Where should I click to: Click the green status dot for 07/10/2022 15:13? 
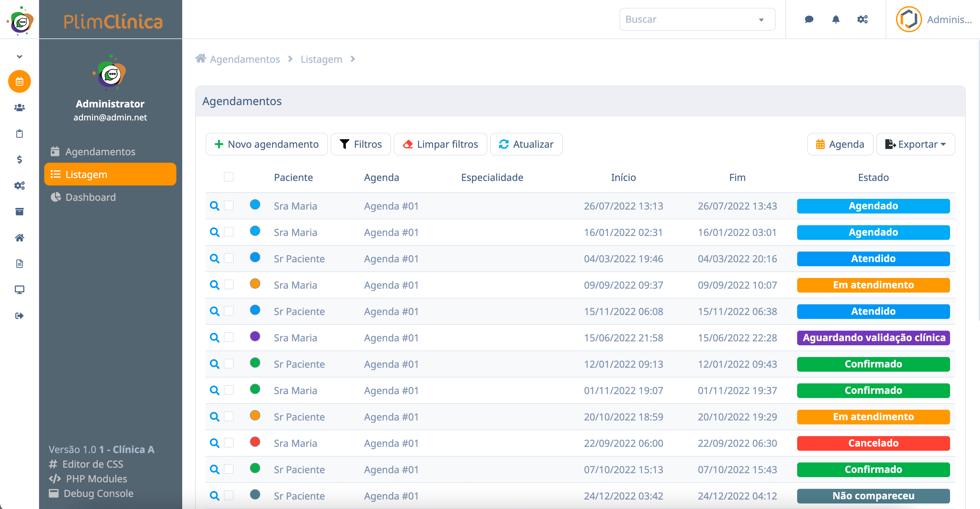pyautogui.click(x=255, y=468)
